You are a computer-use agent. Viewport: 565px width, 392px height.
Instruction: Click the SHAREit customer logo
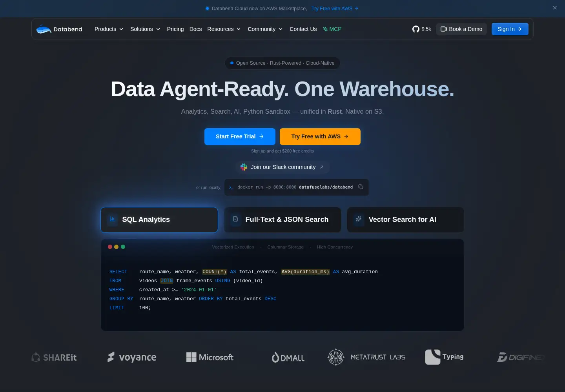pyautogui.click(x=54, y=357)
